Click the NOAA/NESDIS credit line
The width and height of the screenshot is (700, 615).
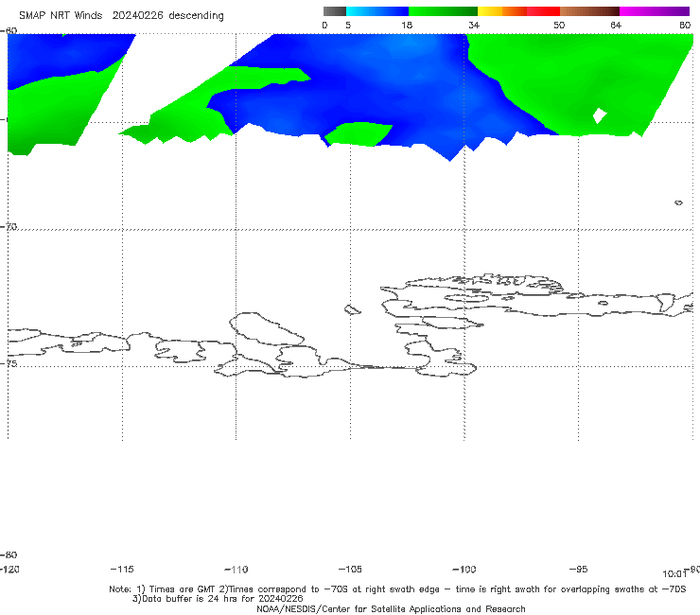(x=391, y=608)
